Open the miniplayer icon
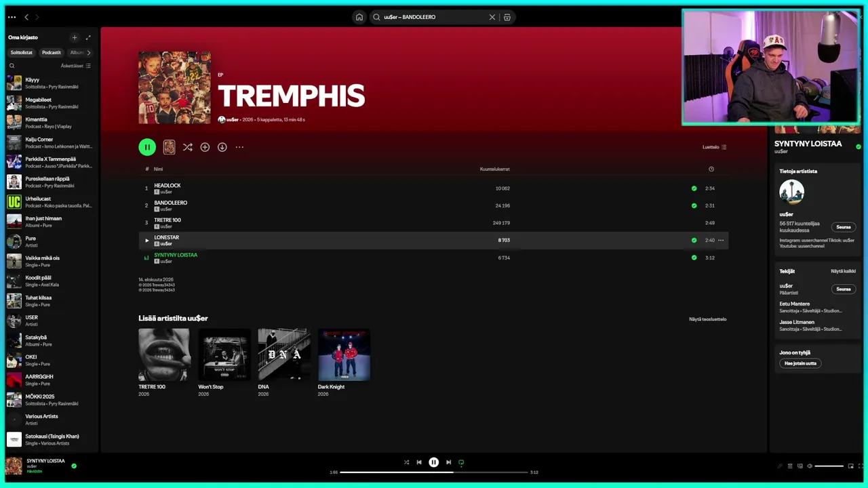The height and width of the screenshot is (488, 868). click(850, 466)
